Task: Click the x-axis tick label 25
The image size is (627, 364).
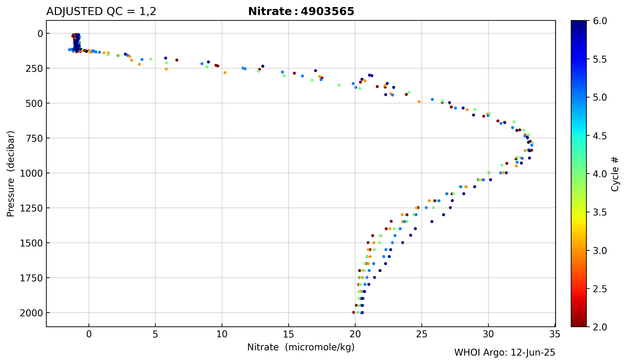Action: click(421, 334)
